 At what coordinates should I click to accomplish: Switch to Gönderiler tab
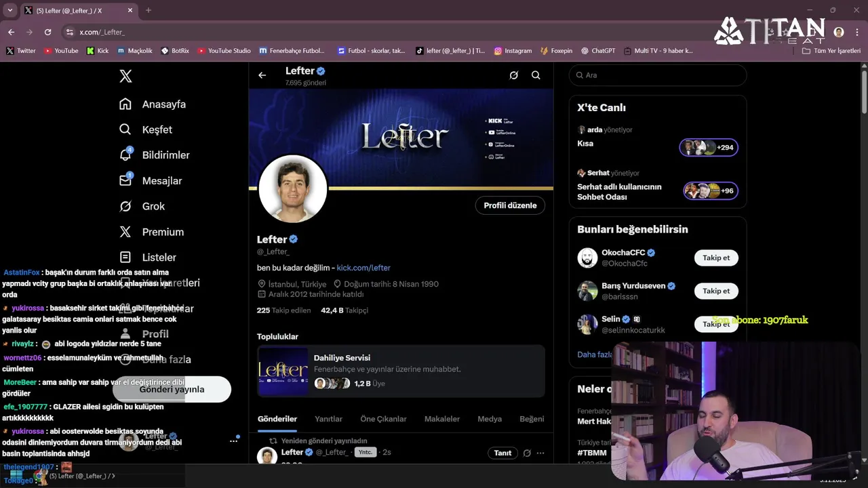tap(277, 419)
